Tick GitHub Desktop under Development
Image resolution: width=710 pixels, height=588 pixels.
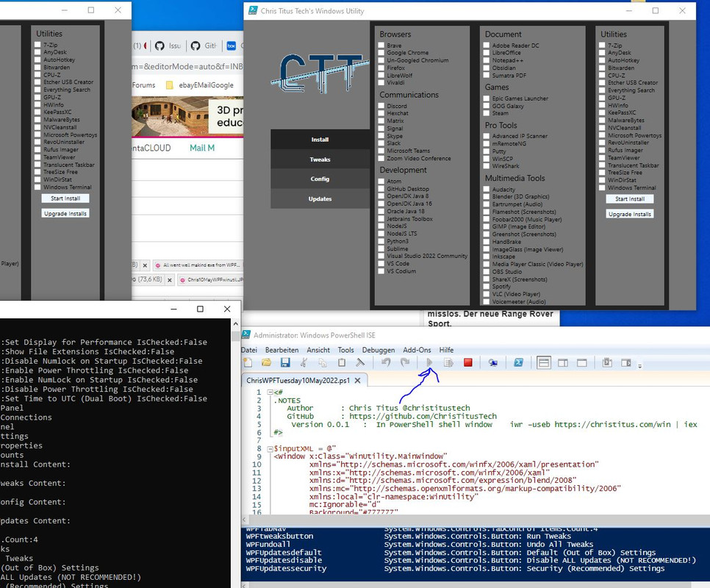pyautogui.click(x=381, y=189)
